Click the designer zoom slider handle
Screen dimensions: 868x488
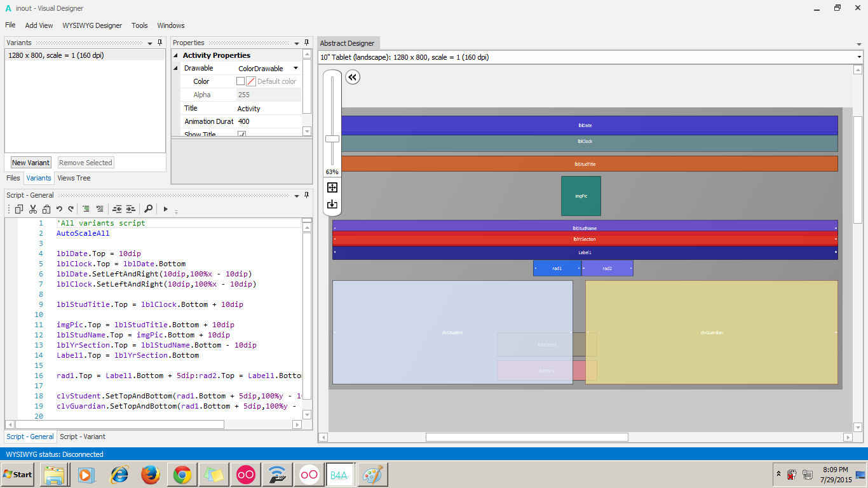click(332, 139)
